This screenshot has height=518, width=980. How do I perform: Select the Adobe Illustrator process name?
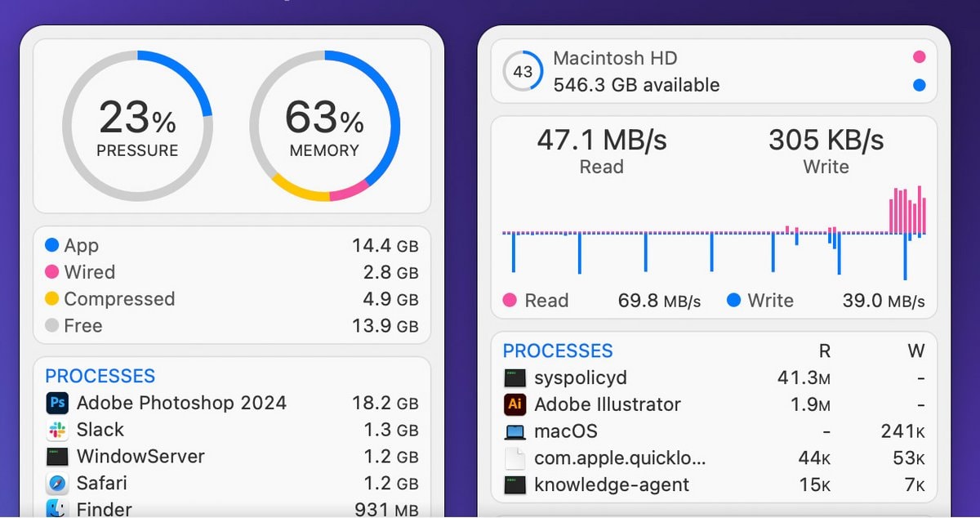[607, 404]
